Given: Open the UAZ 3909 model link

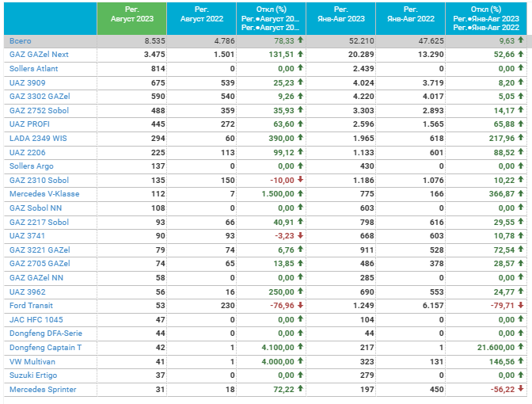Looking at the screenshot, I should (28, 83).
